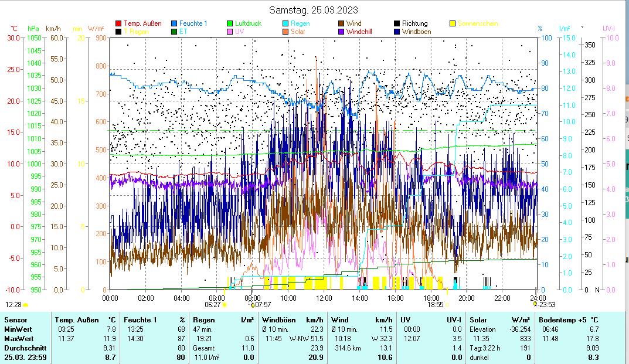Click the red Temp. Außen legend swatch

(119, 23)
